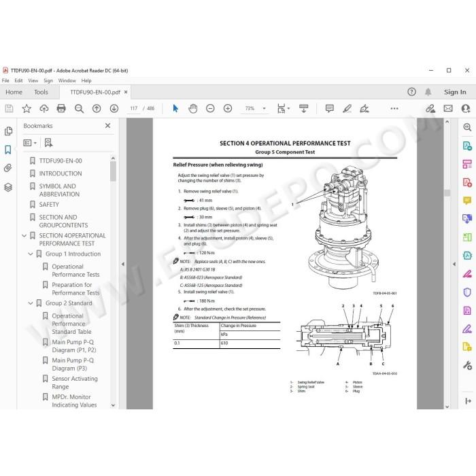Open the Export PDF tool in right pane
Screen dimensions: 476x476
[x=467, y=146]
